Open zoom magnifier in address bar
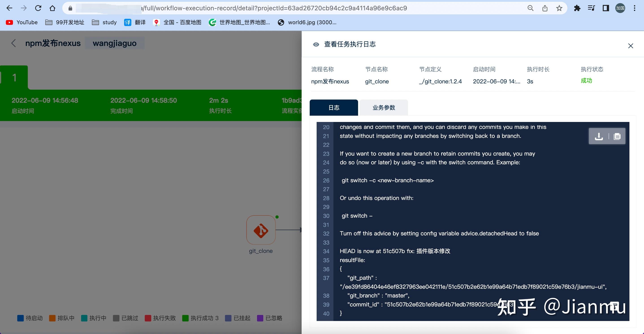Screen dimensions: 644x334 [x=530, y=8]
